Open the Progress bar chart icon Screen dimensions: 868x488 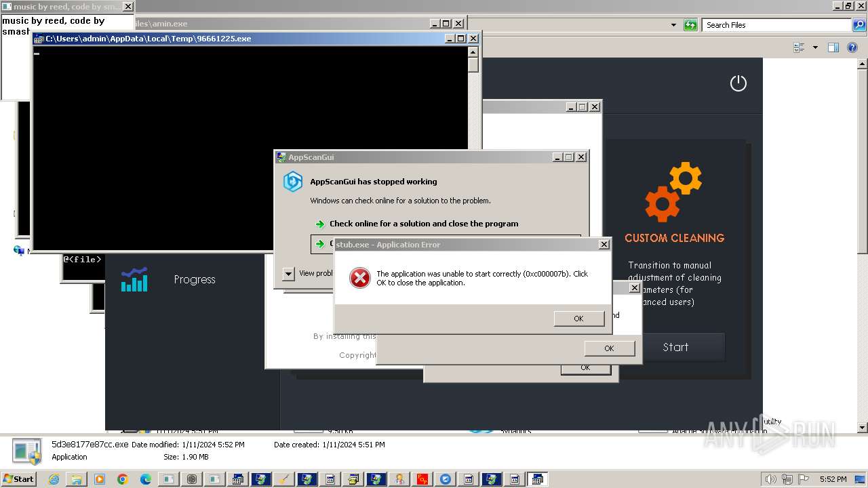point(134,279)
